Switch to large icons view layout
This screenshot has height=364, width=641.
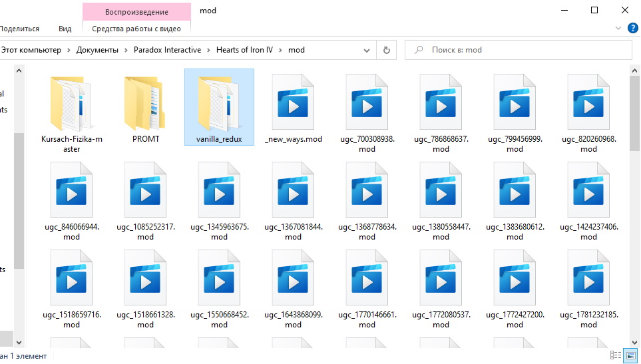point(631,355)
